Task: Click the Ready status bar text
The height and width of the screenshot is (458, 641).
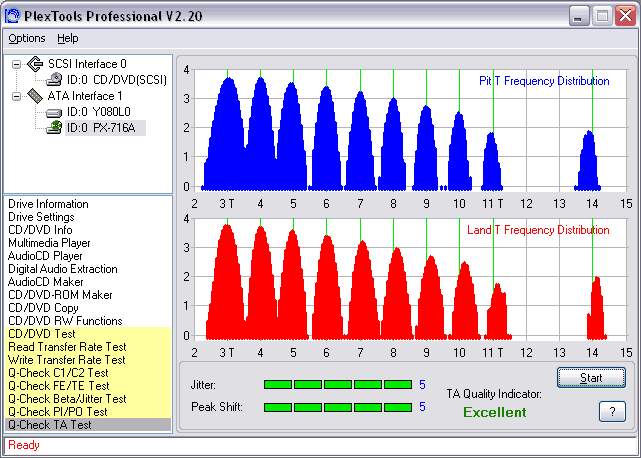Action: point(24,445)
